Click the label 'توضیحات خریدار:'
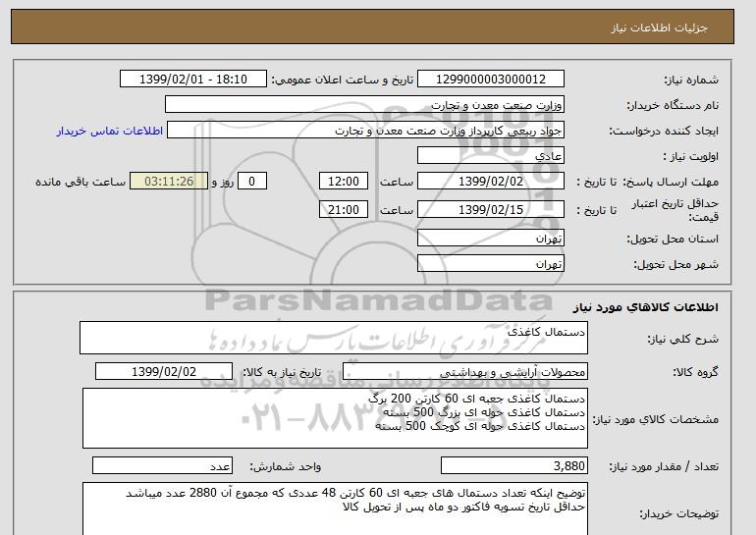 tap(678, 513)
